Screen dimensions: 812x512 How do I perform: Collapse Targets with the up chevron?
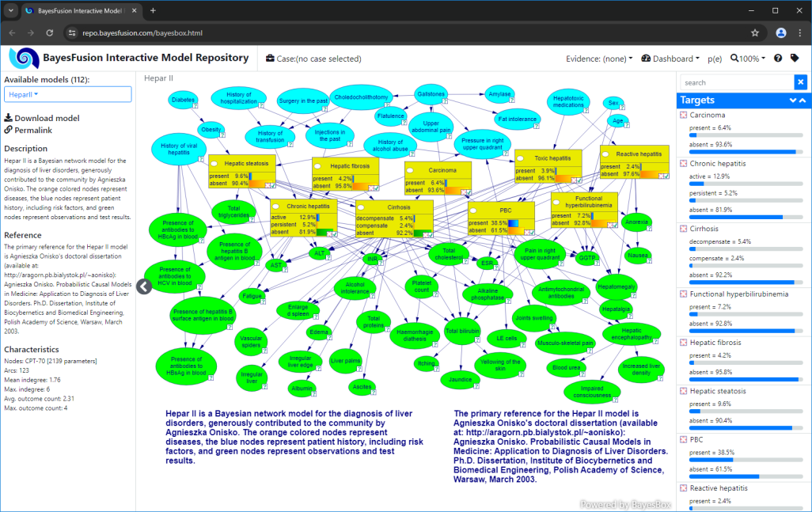tap(803, 101)
